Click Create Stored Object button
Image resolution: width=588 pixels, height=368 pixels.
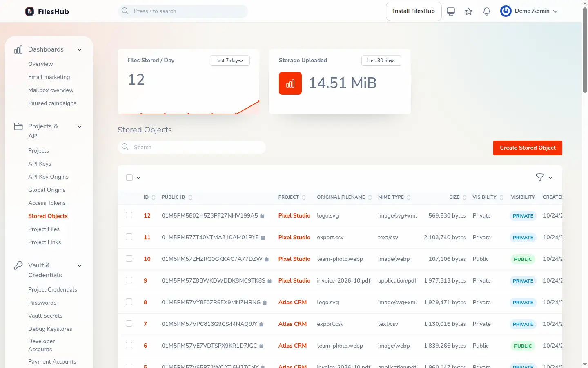(528, 148)
